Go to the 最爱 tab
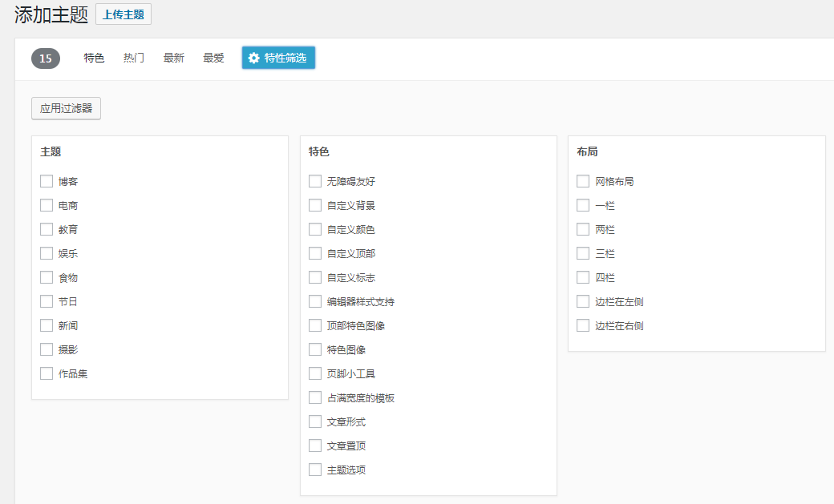This screenshot has height=504, width=834. coord(213,58)
